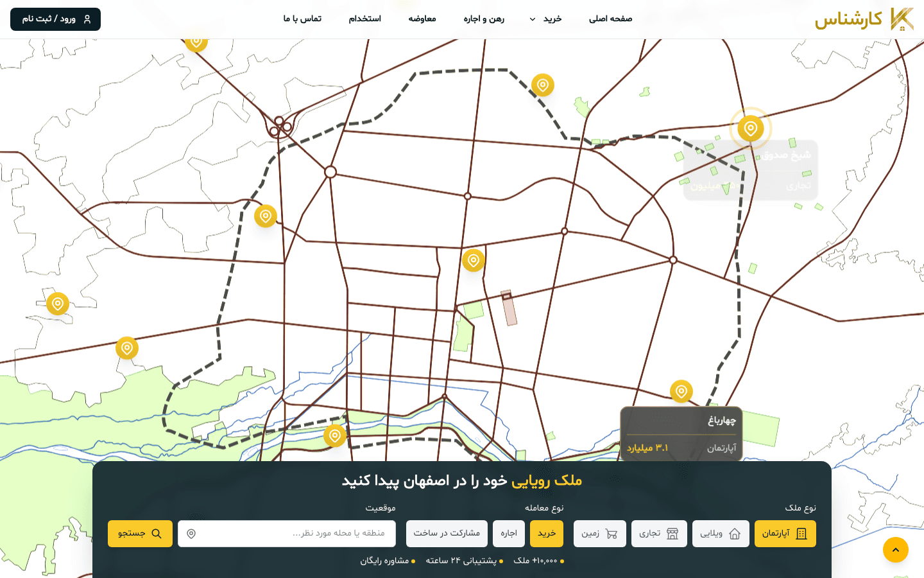
Task: Select آپارتمان property type
Action: 785,534
